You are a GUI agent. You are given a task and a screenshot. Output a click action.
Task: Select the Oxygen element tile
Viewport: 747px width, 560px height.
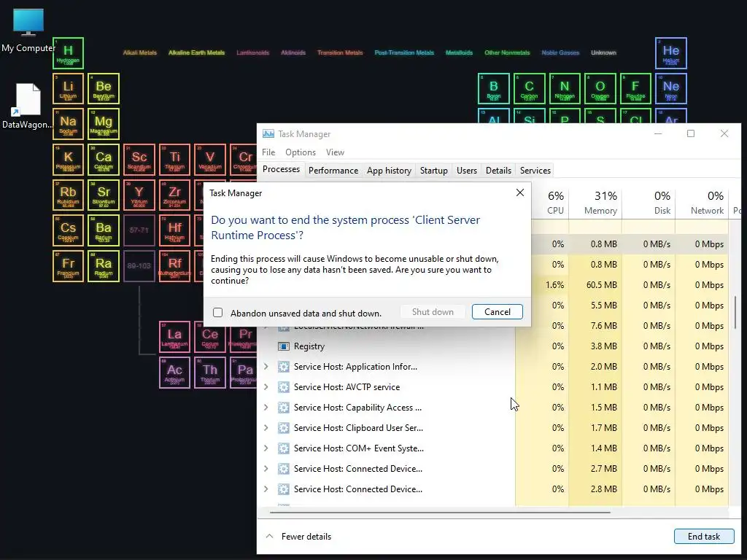pos(600,88)
